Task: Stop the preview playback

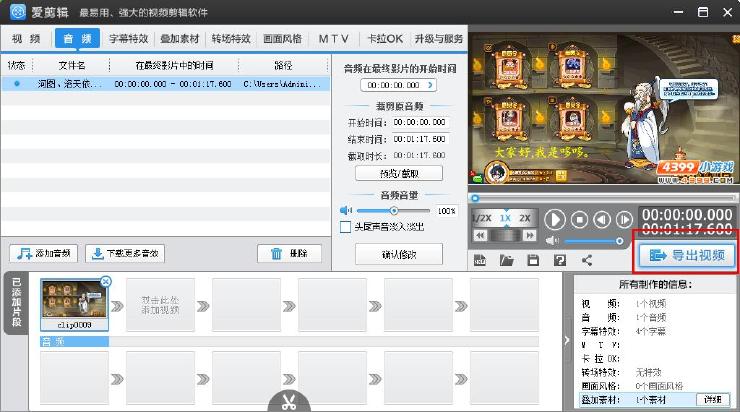Action: pos(579,219)
